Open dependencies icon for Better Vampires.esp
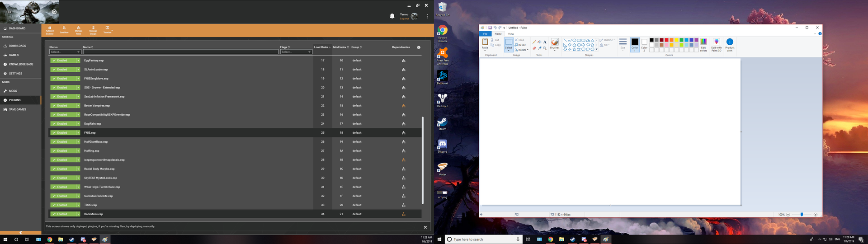The width and height of the screenshot is (868, 244). coord(404,106)
